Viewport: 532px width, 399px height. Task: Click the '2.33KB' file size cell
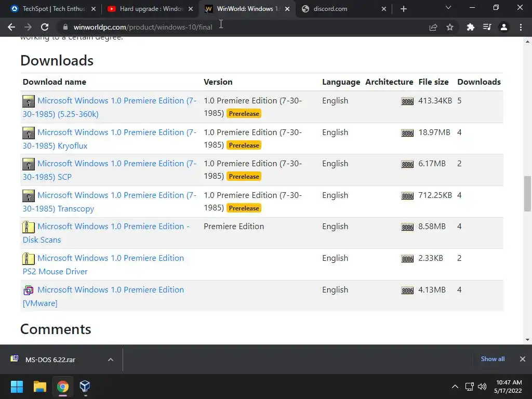coord(431,258)
